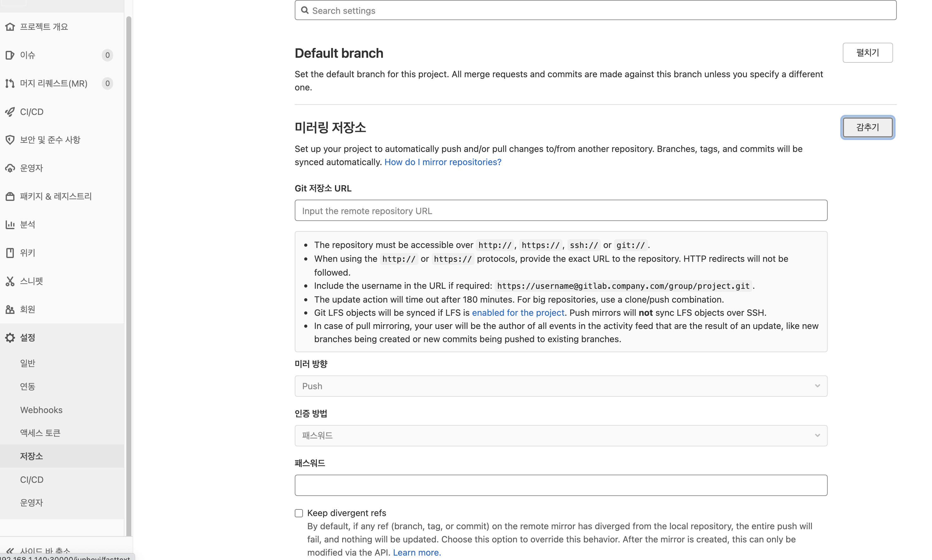Open Issues via its sidebar icon

click(10, 55)
